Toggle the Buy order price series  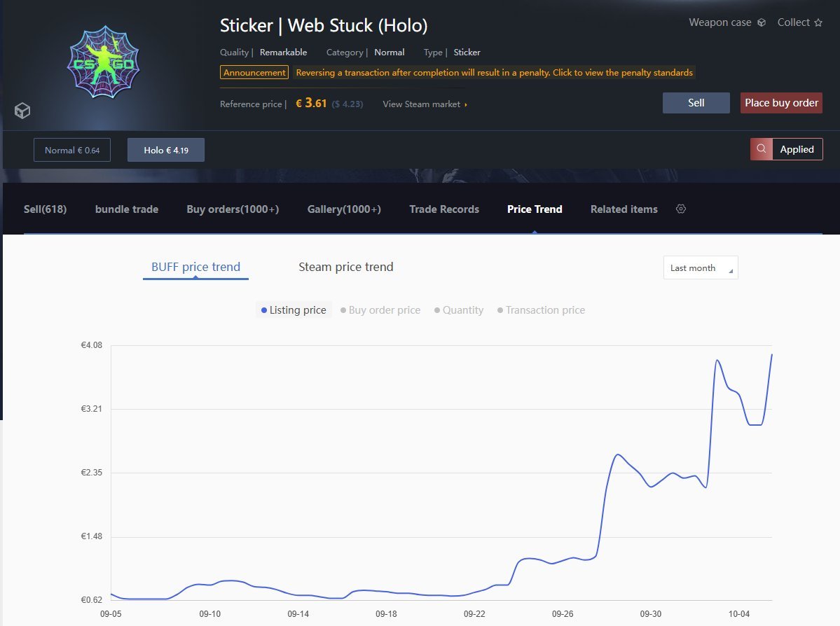tap(380, 310)
